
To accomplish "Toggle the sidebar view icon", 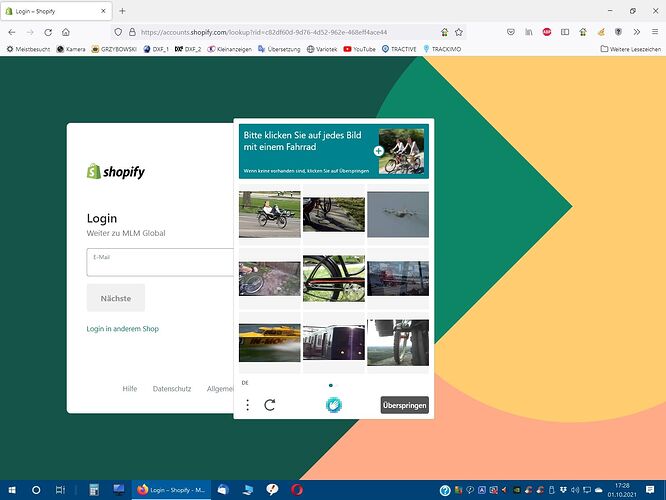I will pos(565,32).
